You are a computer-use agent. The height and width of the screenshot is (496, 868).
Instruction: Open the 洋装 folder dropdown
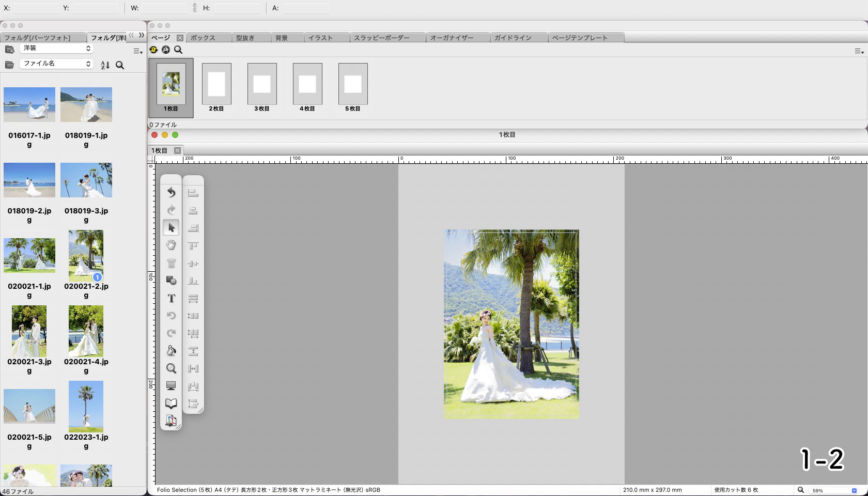[56, 48]
